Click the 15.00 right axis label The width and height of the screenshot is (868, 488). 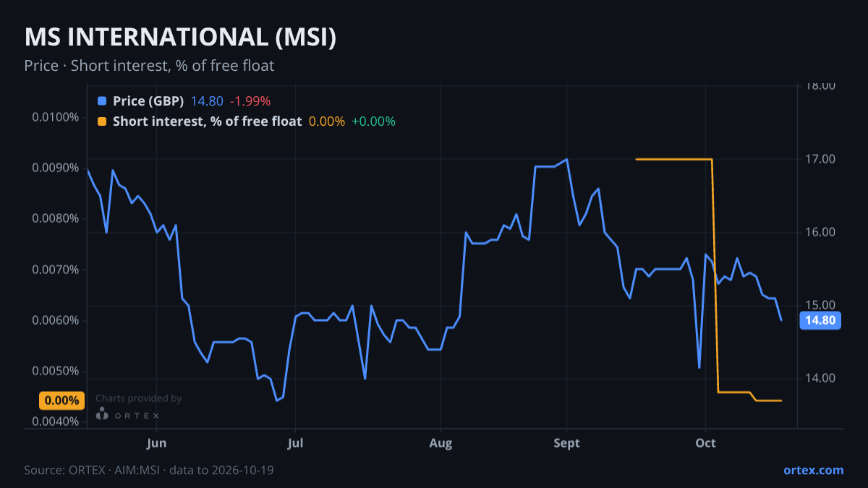pos(821,304)
